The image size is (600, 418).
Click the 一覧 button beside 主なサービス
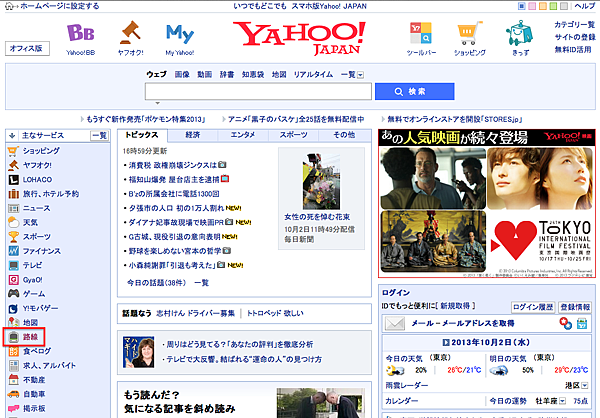99,136
